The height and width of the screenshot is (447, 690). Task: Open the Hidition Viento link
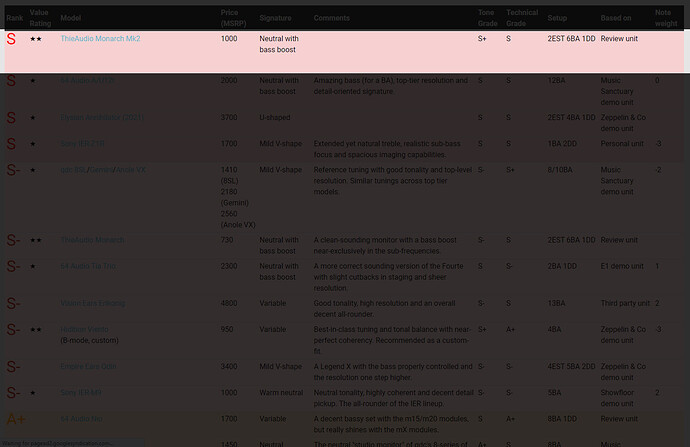pyautogui.click(x=84, y=330)
